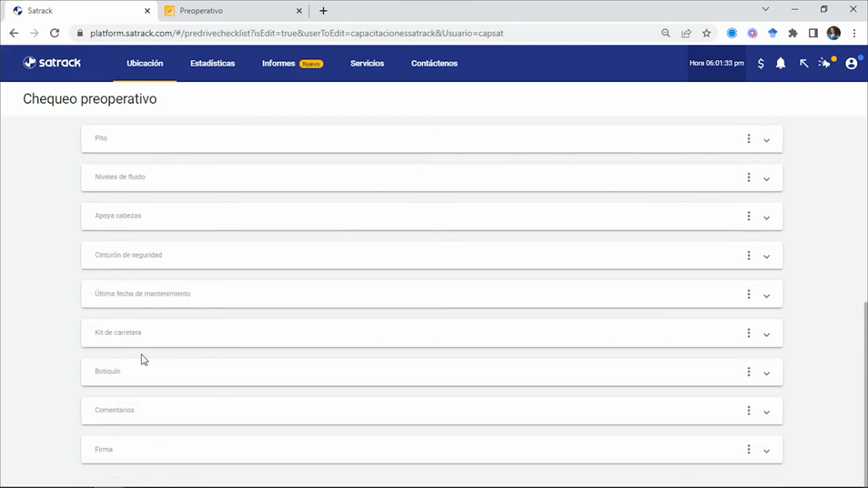The height and width of the screenshot is (488, 868).
Task: Expand the Cinturón de seguridad section
Action: (766, 257)
